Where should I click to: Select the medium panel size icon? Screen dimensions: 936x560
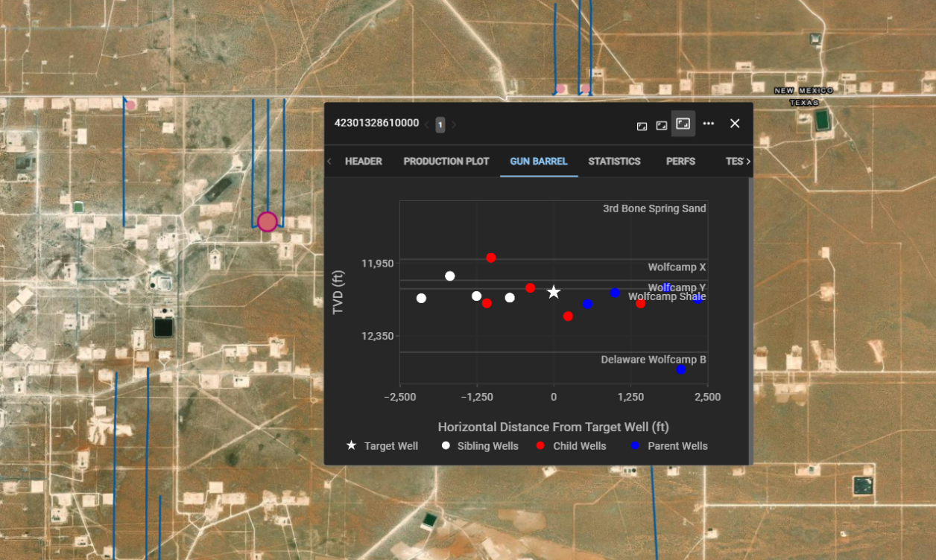(x=661, y=124)
